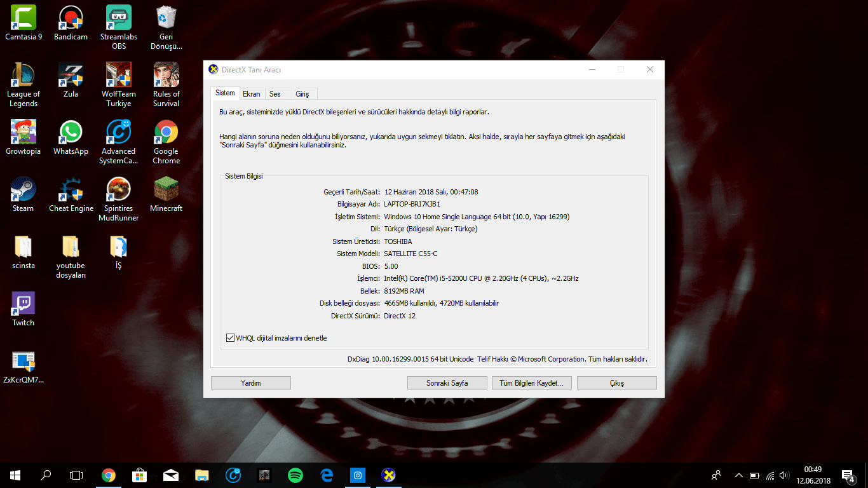Screen dimensions: 868x488
Task: Select the Zula game shortcut
Action: point(71,80)
